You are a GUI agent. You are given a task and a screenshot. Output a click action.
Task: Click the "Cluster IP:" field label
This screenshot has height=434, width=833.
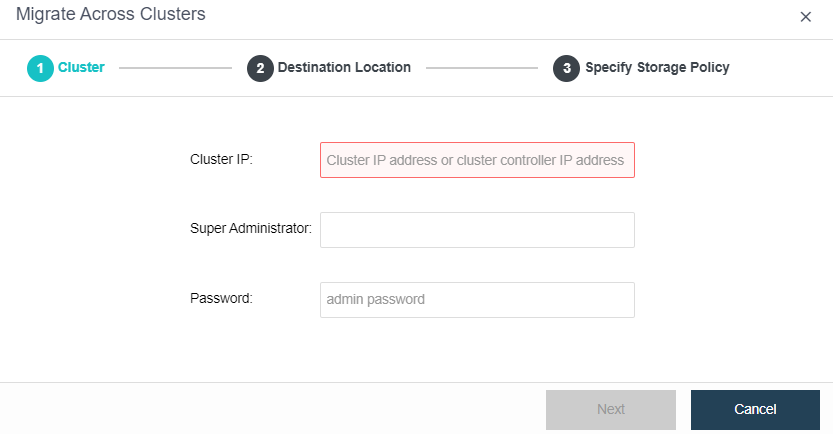(221, 159)
